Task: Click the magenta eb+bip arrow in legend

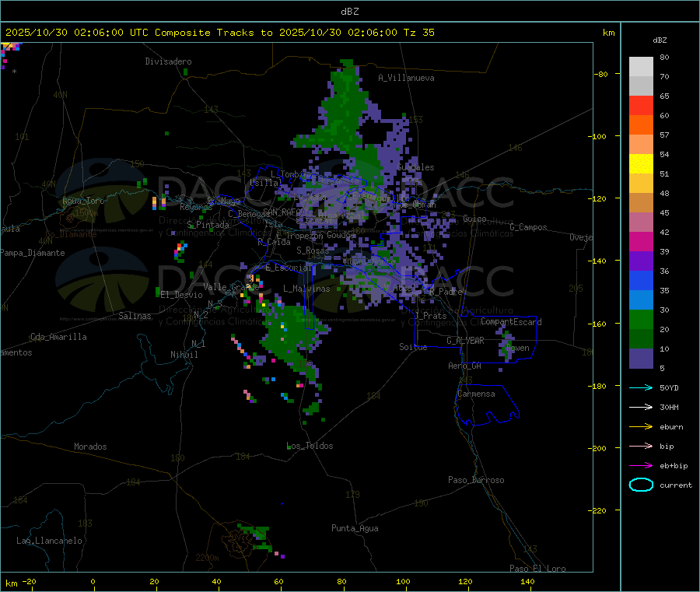Action: point(641,466)
